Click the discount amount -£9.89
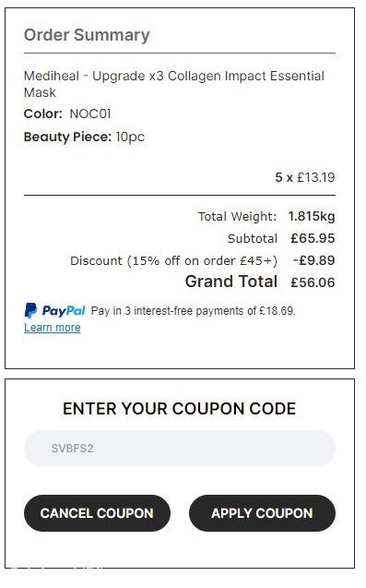The image size is (366, 588). pyautogui.click(x=314, y=260)
